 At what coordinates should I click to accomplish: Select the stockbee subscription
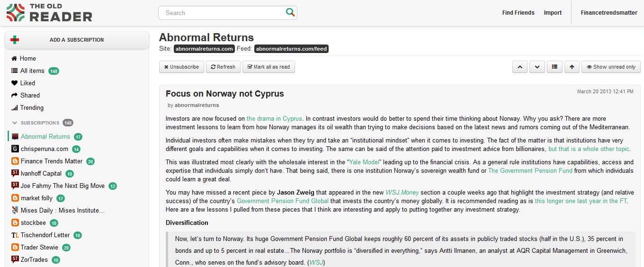pyautogui.click(x=34, y=222)
